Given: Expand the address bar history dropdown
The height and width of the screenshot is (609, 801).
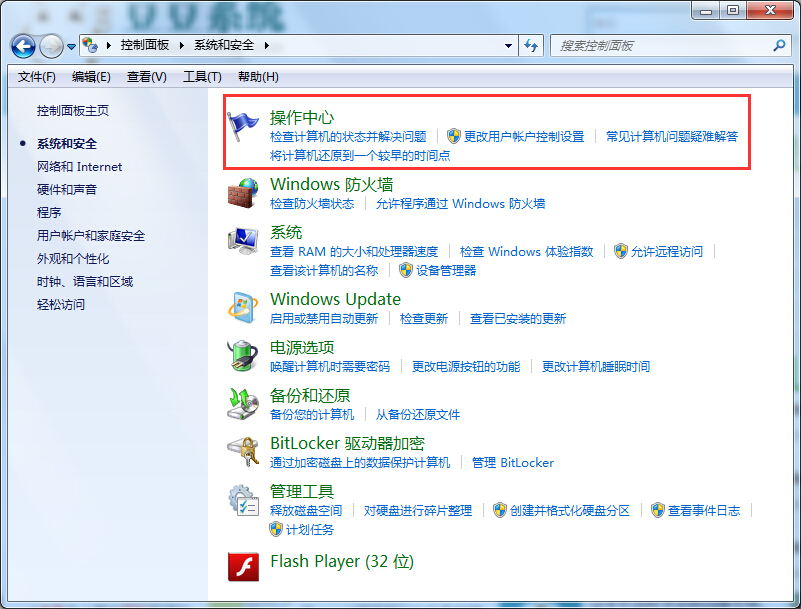Looking at the screenshot, I should pos(508,46).
